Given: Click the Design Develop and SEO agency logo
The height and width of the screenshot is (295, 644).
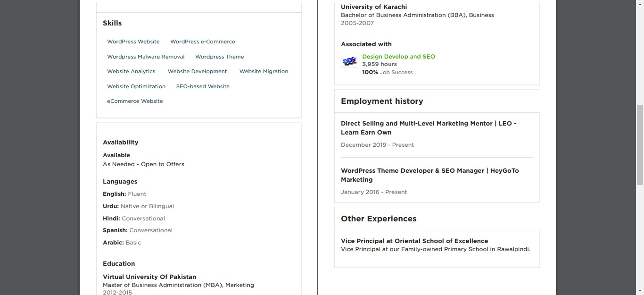Looking at the screenshot, I should coord(349,61).
